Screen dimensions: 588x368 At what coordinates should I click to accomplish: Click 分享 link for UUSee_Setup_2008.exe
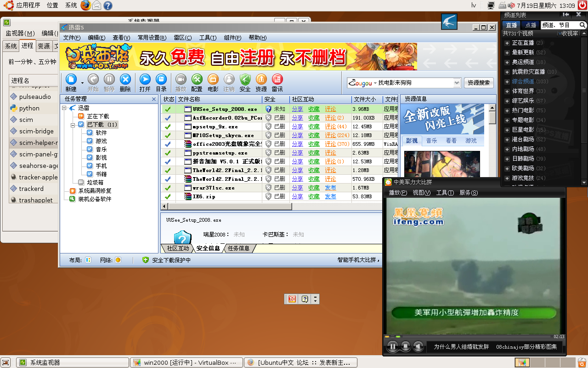pos(297,109)
